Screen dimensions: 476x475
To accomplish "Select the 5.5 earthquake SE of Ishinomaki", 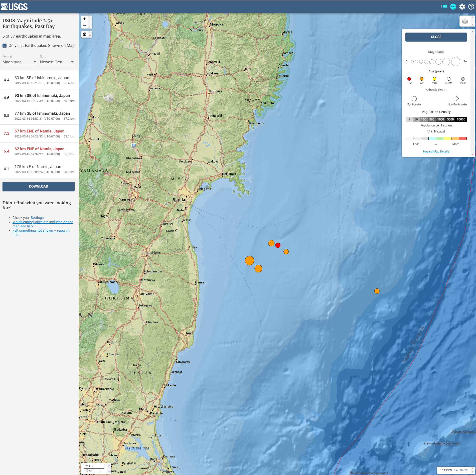I will (x=39, y=116).
